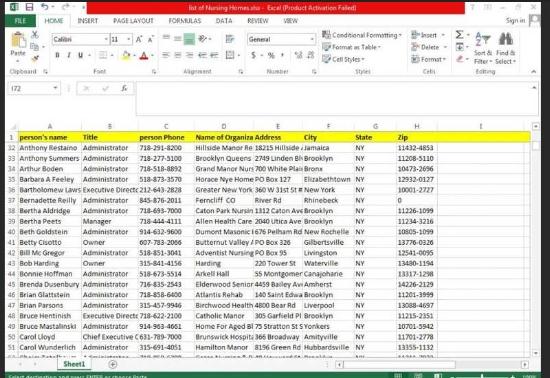Click the Copy icon in Clipboard group
This screenshot has width=550, height=378.
34,46
